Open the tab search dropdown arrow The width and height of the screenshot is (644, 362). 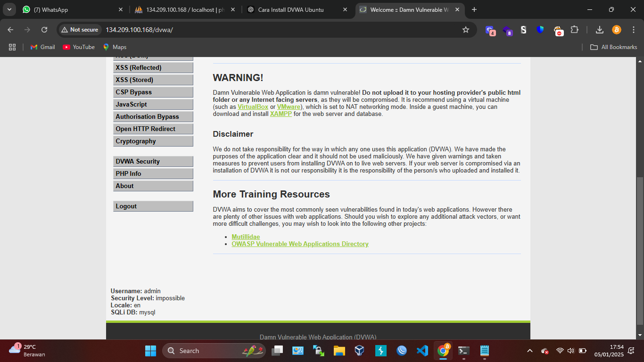9,9
